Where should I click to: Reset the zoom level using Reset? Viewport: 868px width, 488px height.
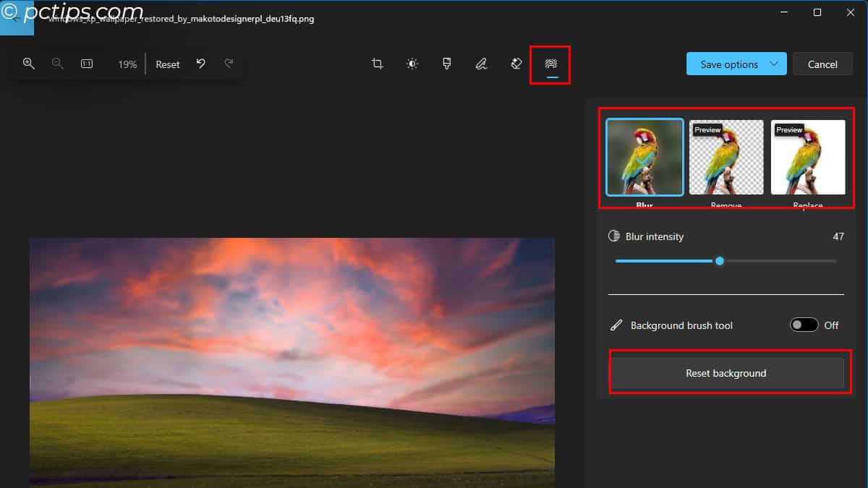click(x=167, y=64)
